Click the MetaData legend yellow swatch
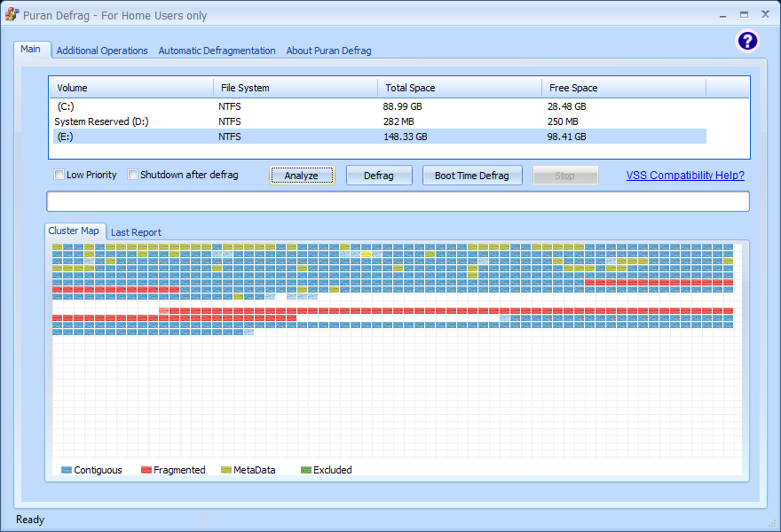The image size is (781, 532). tap(225, 470)
